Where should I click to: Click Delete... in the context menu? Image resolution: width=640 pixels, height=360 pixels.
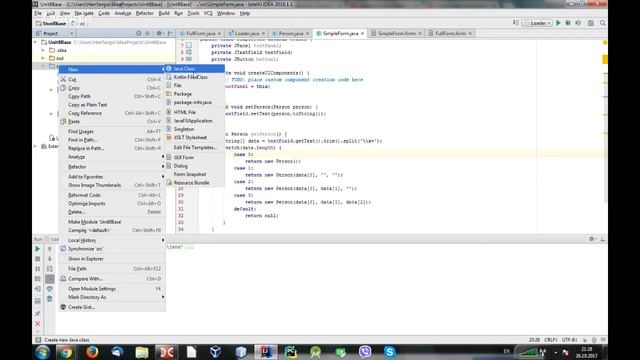112,212
